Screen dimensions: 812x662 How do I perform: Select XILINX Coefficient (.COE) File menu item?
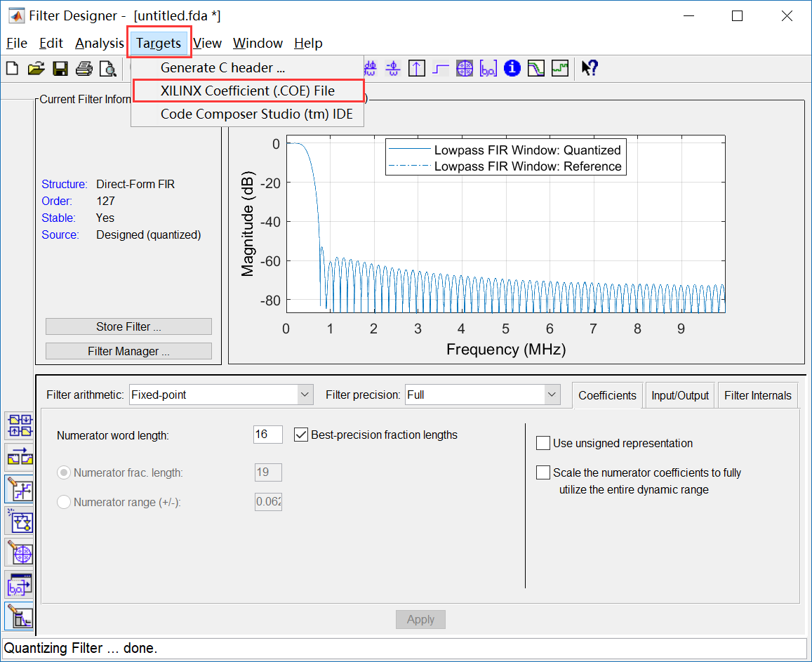[x=248, y=91]
